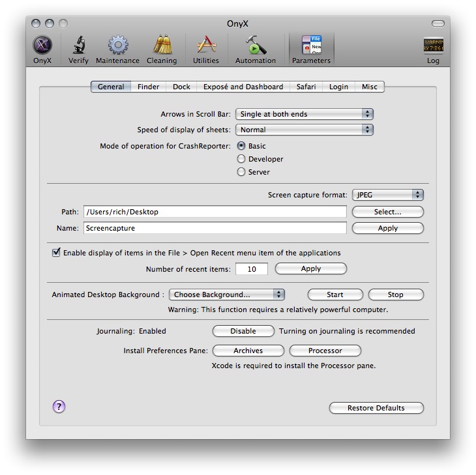Open Speed of display of sheets dropdown
Screen dimensions: 476x475
pos(304,130)
